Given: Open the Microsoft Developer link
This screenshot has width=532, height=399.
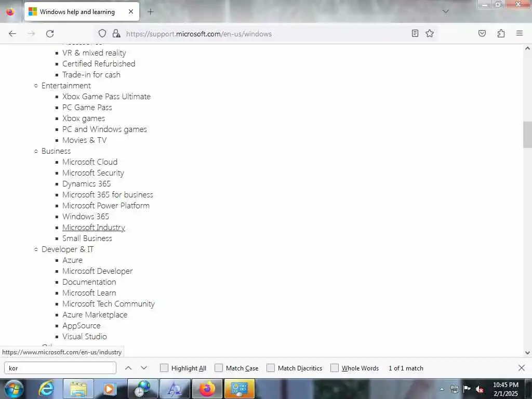Looking at the screenshot, I should [97, 271].
